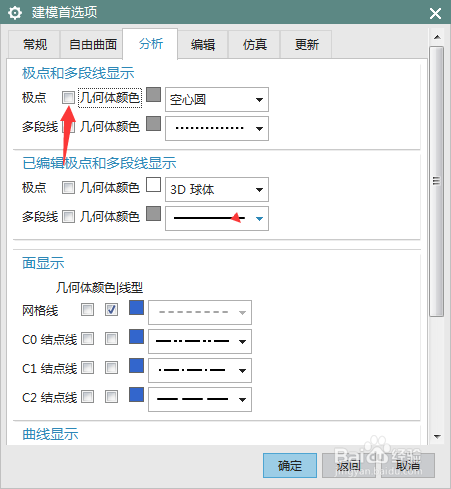Viewport: 451px width, 489px height.
Task: Click the scrollbar up arrow
Action: pos(437,37)
